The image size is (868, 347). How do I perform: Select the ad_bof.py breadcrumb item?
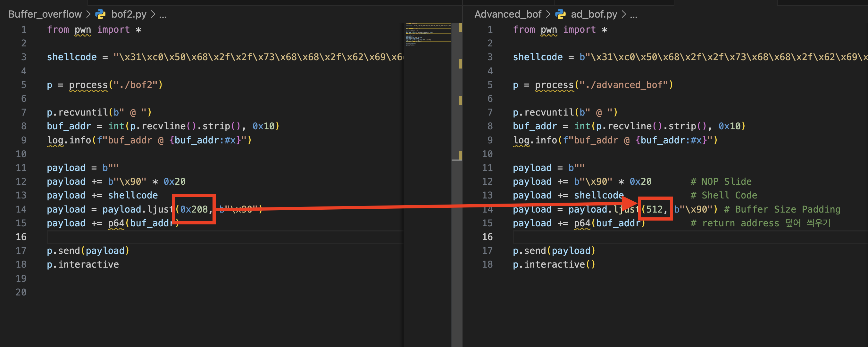[x=594, y=14]
